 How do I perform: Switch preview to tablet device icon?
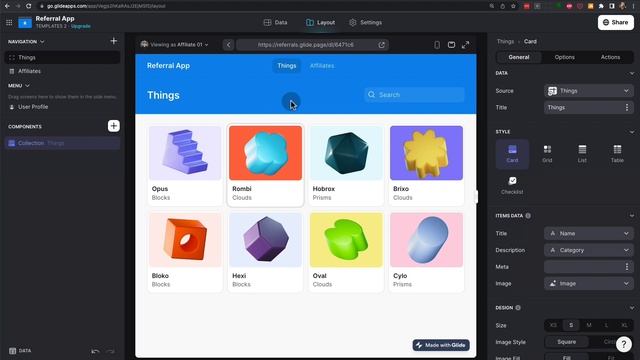coord(451,44)
